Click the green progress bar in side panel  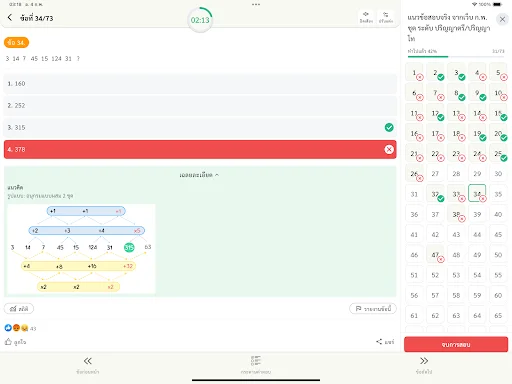click(428, 57)
